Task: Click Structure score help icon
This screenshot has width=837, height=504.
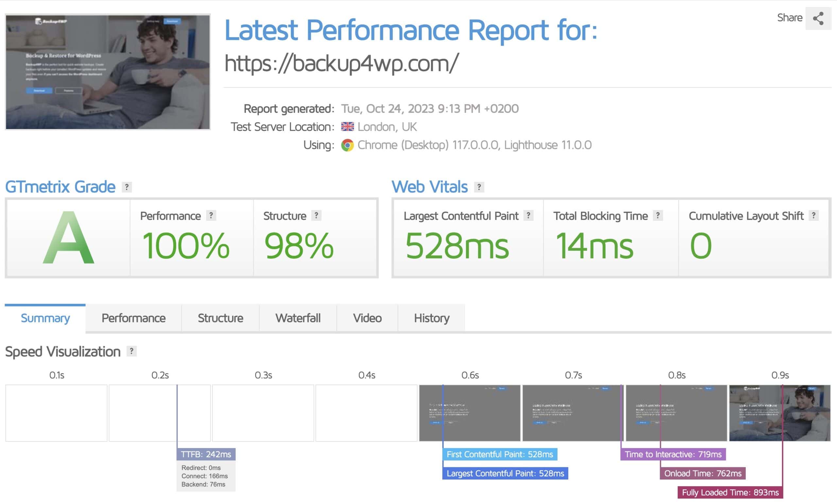Action: [x=316, y=216]
